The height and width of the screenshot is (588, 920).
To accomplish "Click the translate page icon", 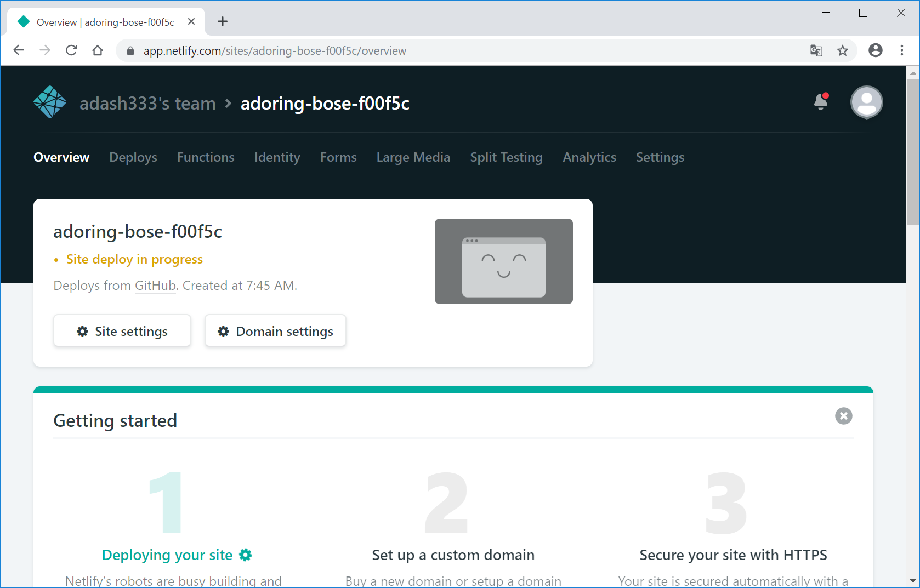I will [816, 51].
